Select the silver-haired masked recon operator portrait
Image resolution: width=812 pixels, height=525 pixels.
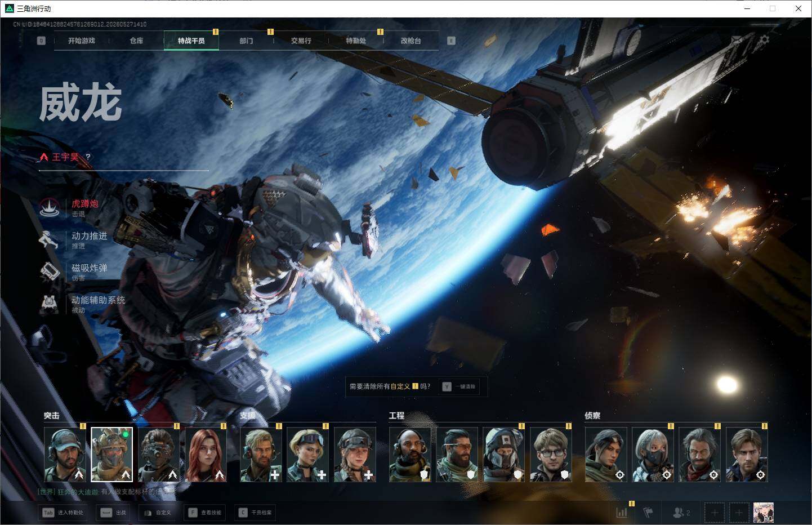pos(653,455)
